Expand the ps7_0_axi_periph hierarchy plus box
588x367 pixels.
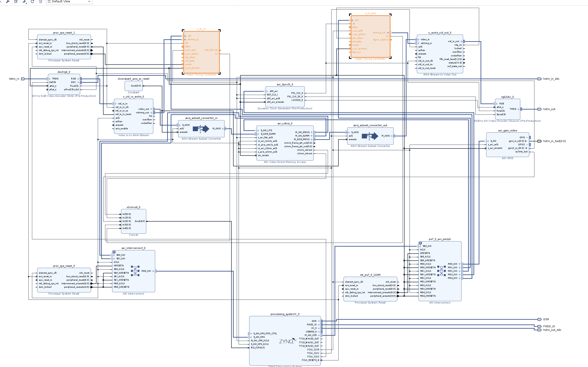[x=420, y=243]
